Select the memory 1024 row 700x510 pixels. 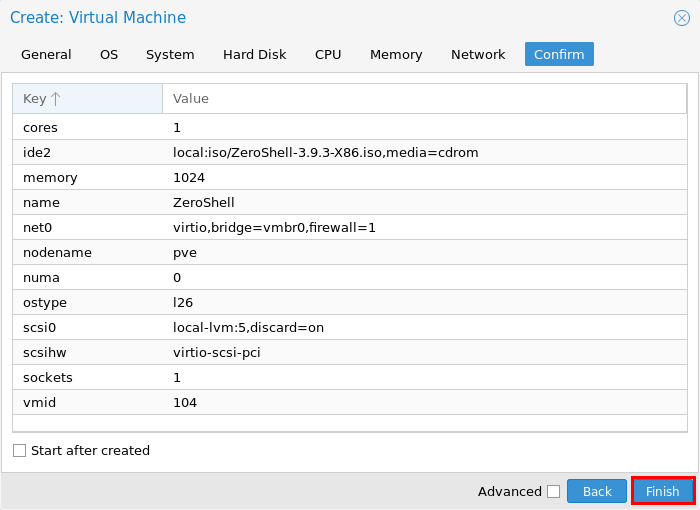click(350, 177)
